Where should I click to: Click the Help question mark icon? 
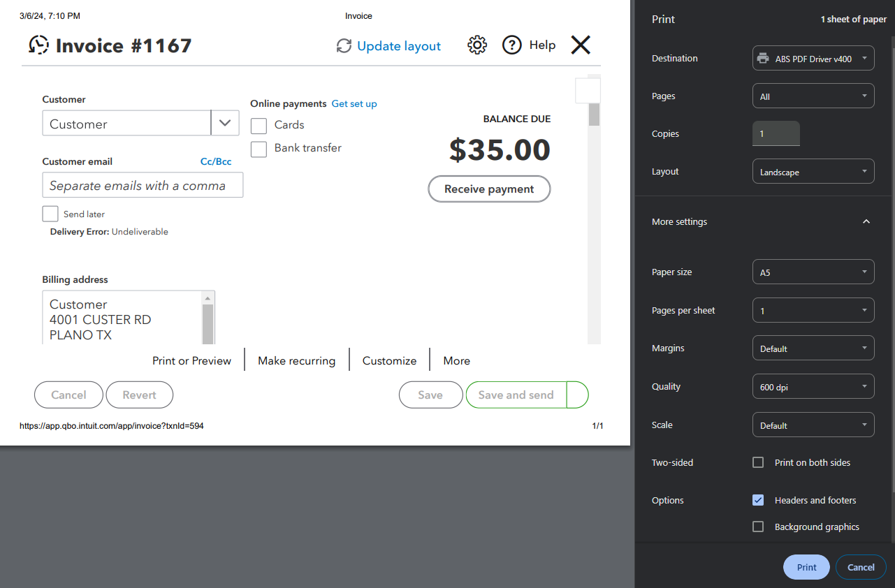(x=512, y=45)
